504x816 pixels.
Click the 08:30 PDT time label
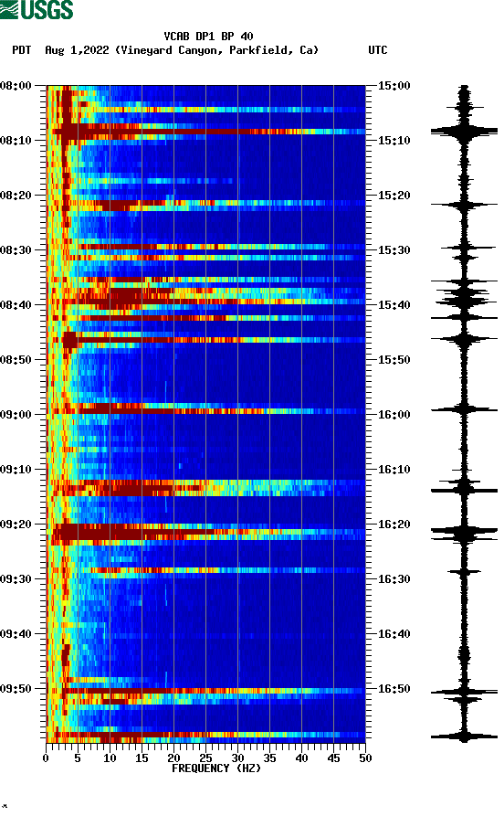tap(16, 249)
